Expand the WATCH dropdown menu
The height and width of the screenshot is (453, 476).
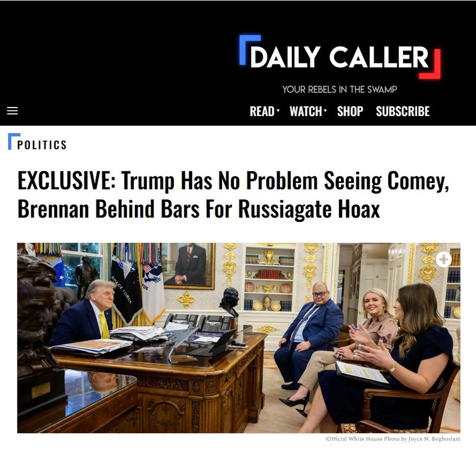[308, 112]
